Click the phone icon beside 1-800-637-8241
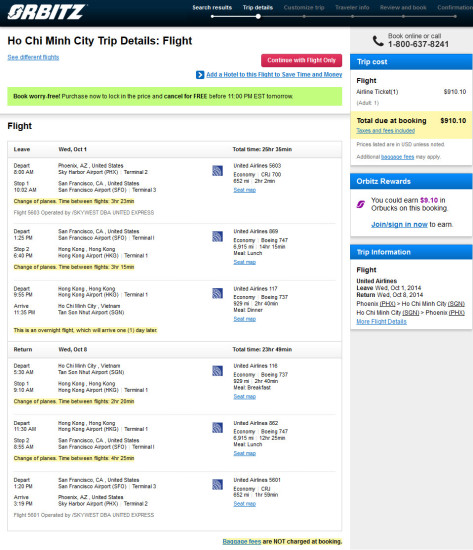The height and width of the screenshot is (550, 473). pyautogui.click(x=378, y=41)
